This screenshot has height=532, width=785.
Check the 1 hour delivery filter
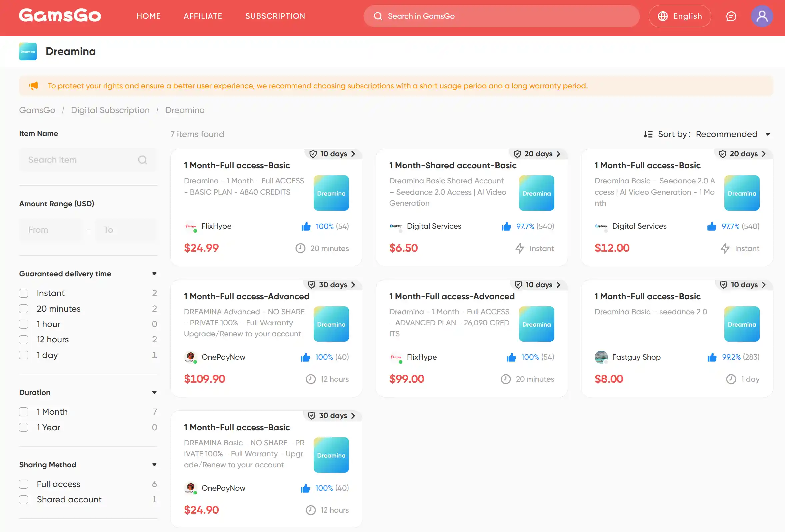tap(23, 324)
